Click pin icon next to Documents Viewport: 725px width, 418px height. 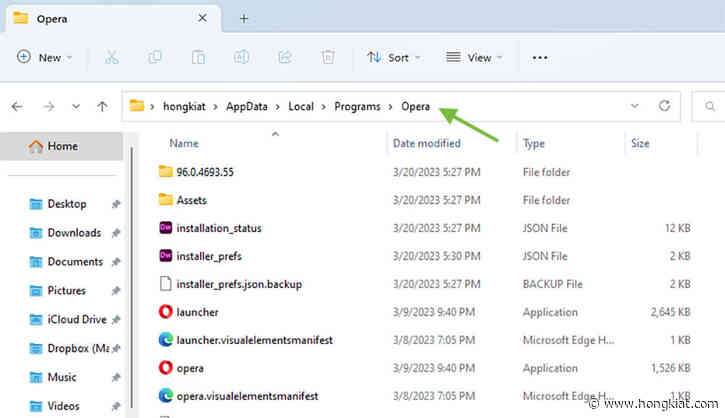[x=116, y=262]
